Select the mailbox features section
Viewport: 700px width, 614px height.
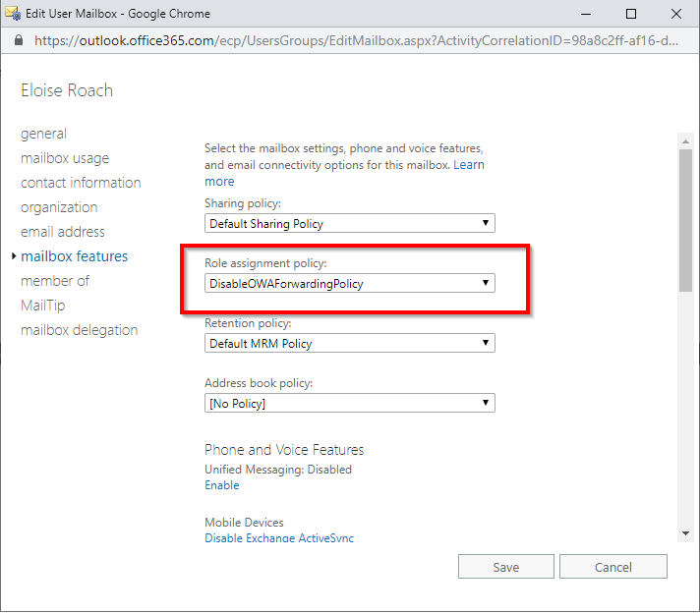pos(75,256)
